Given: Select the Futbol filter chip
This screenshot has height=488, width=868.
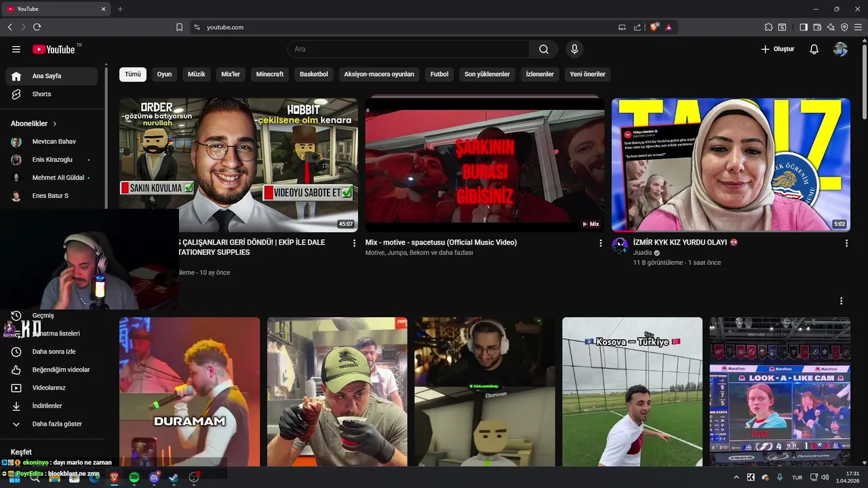Looking at the screenshot, I should (439, 74).
